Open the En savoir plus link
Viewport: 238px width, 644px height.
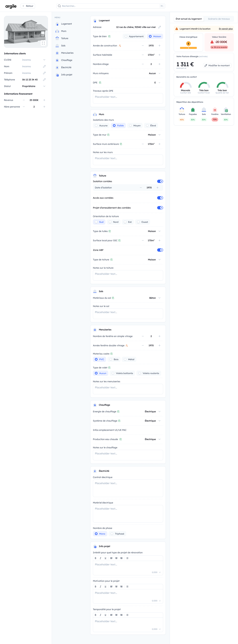click(225, 29)
